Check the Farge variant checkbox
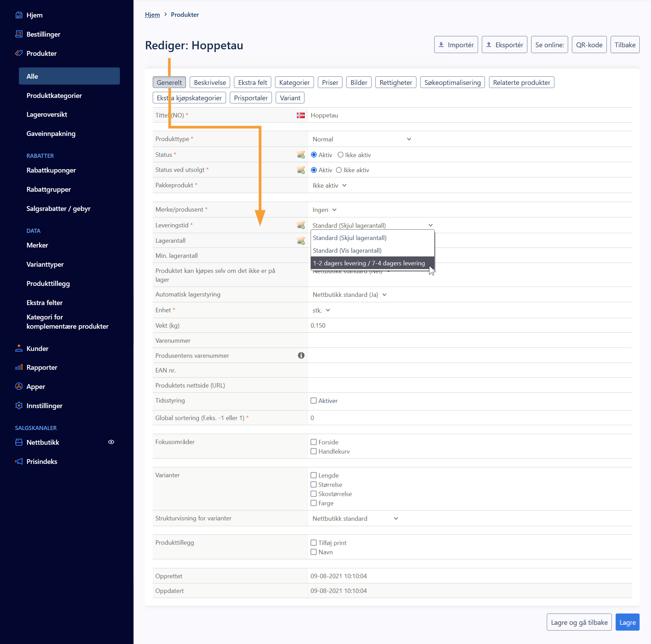 [x=313, y=503]
